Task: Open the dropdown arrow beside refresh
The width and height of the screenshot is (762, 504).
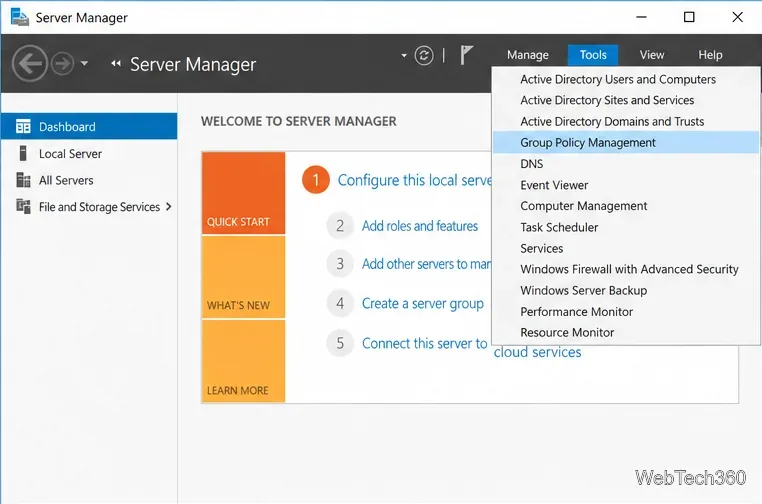Action: (x=404, y=55)
